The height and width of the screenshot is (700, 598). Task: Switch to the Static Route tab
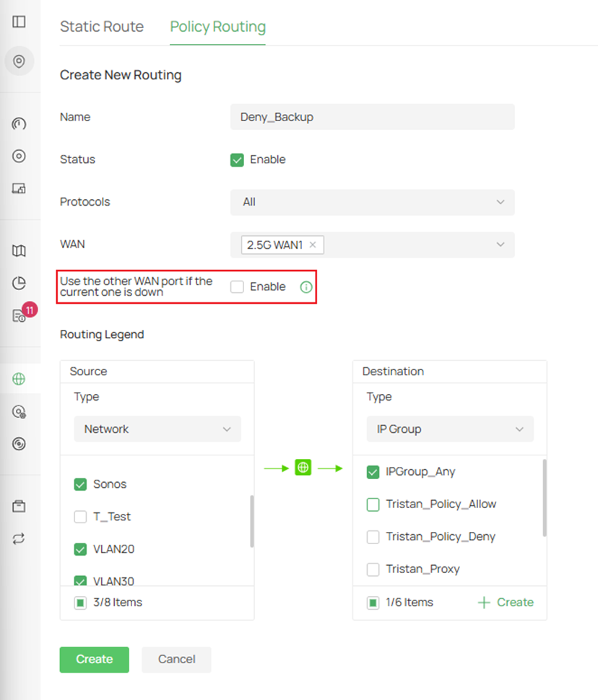(102, 27)
